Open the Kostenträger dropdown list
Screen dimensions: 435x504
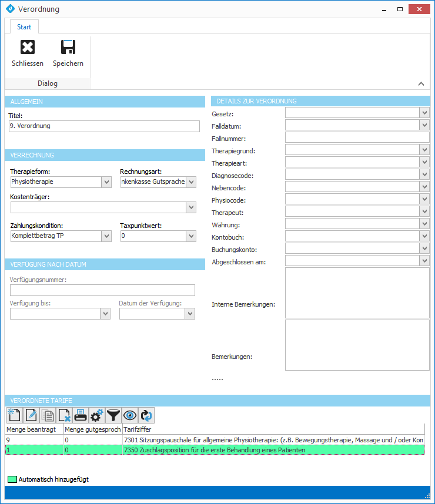[190, 207]
